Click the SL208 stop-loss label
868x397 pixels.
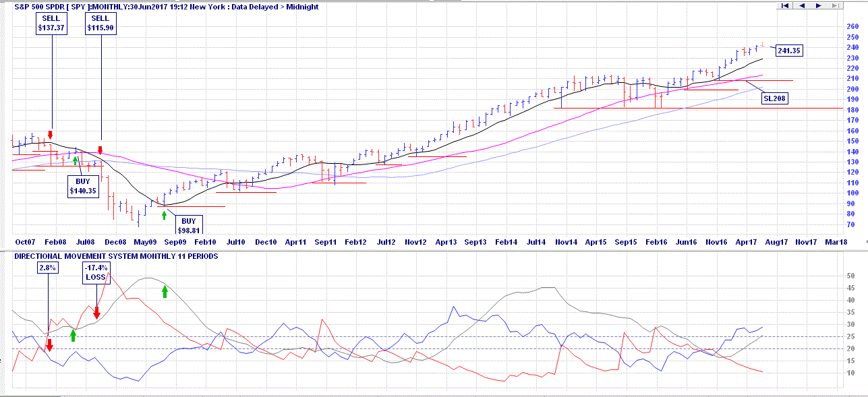click(774, 98)
